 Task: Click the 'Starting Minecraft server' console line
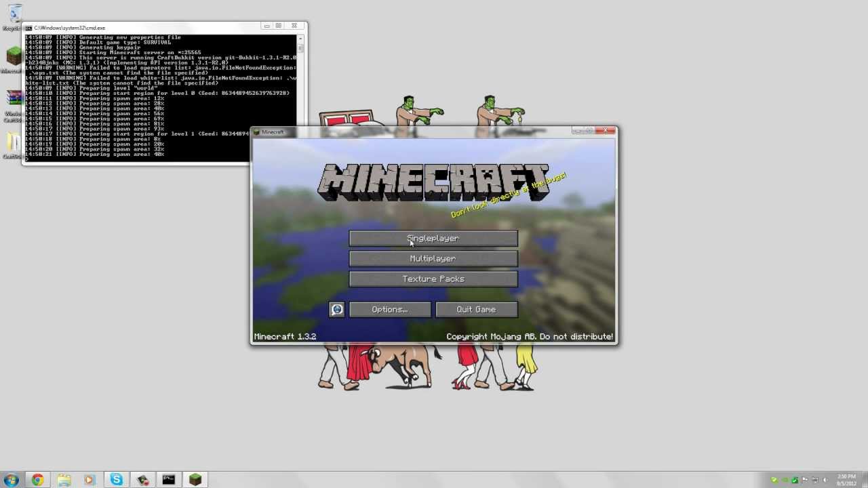(x=113, y=53)
